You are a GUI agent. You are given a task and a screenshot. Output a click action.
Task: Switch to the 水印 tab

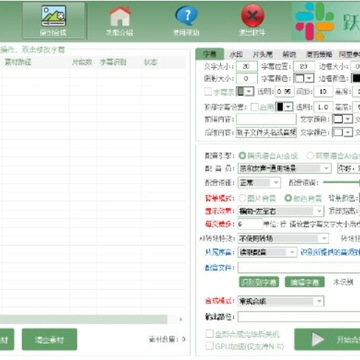pos(236,54)
